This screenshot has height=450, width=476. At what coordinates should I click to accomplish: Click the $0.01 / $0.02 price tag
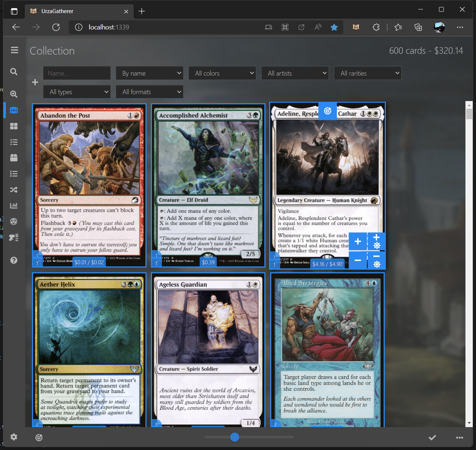[89, 262]
